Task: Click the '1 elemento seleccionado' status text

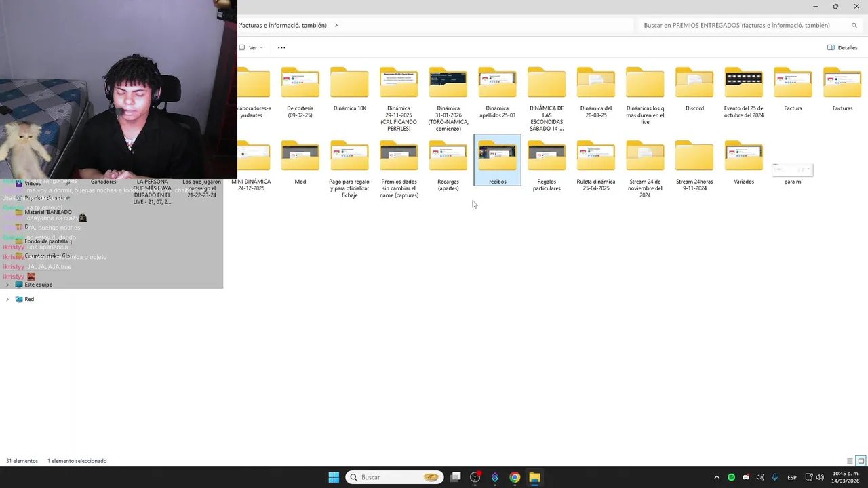Action: tap(77, 461)
